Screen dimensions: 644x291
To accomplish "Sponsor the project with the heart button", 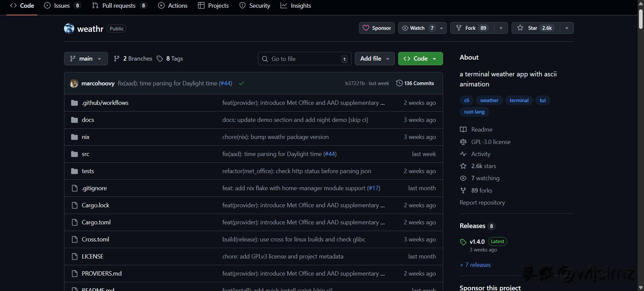I will point(377,28).
